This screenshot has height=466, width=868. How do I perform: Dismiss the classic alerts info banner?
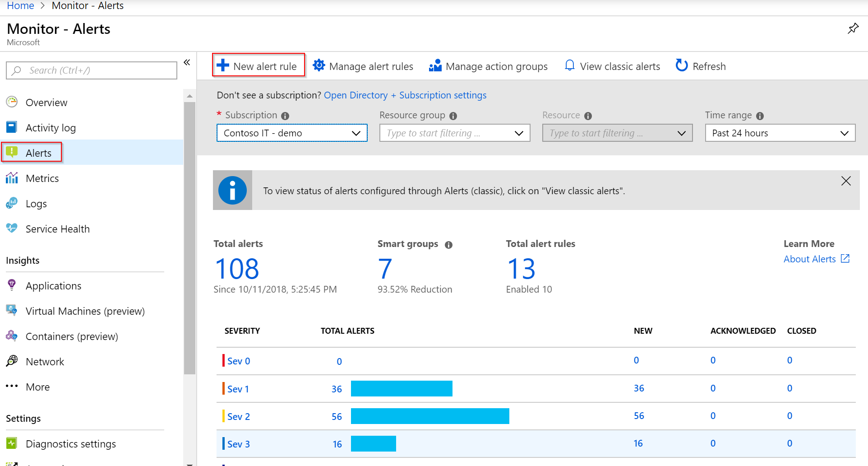pos(846,181)
